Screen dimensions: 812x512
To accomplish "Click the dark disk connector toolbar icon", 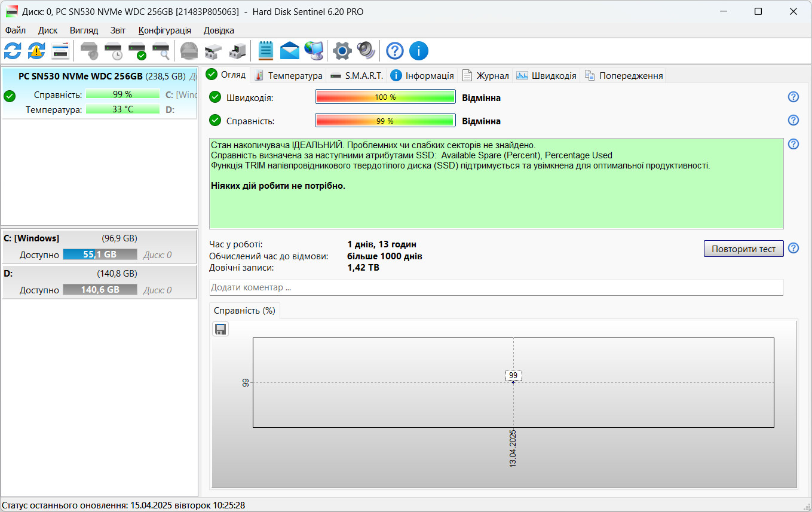I will point(237,51).
